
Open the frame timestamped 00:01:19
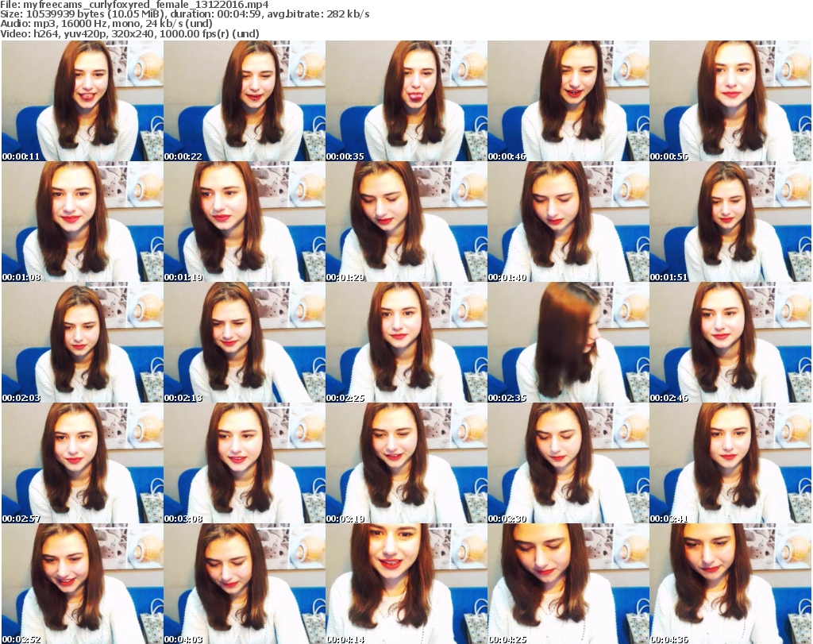[x=245, y=222]
